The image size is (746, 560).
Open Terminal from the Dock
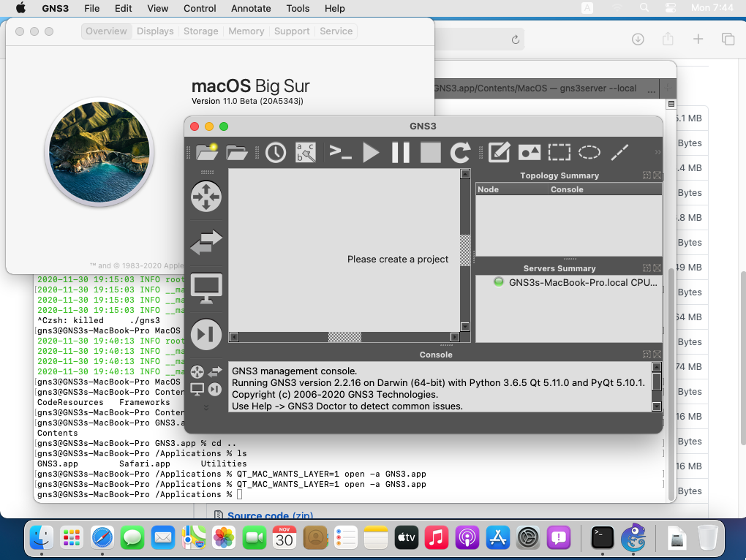tap(603, 537)
